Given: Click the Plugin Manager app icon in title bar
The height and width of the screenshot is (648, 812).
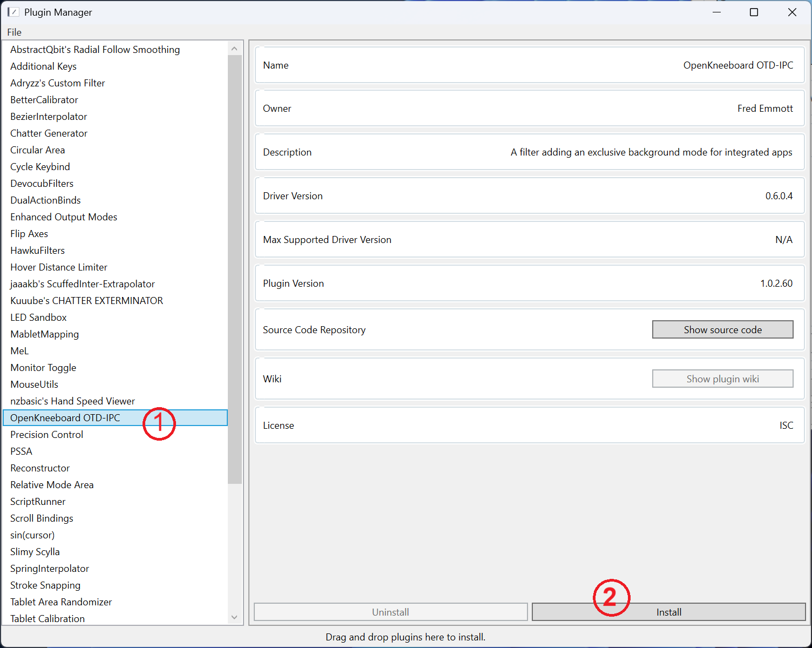Looking at the screenshot, I should pos(13,12).
